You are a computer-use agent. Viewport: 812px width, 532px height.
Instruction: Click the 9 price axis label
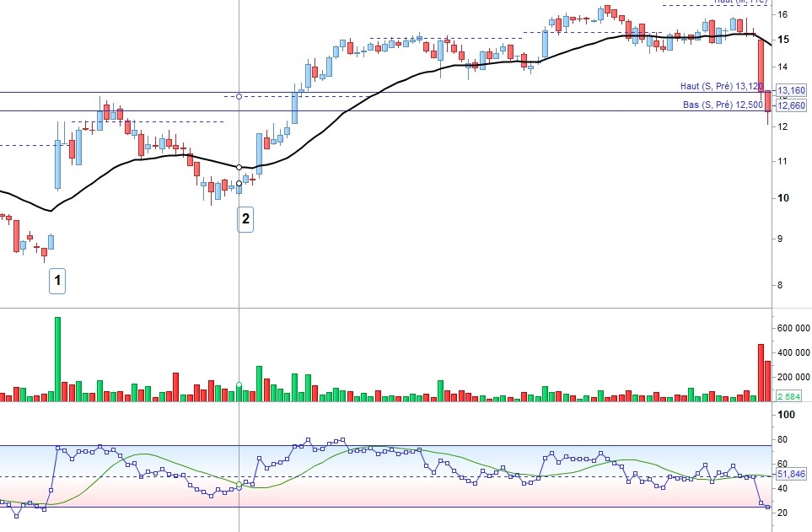[780, 239]
